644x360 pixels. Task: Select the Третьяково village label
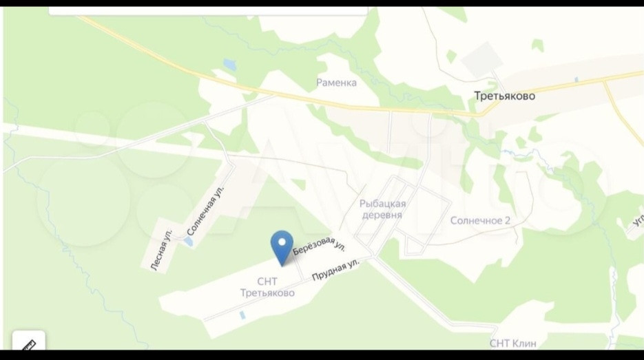tap(504, 96)
